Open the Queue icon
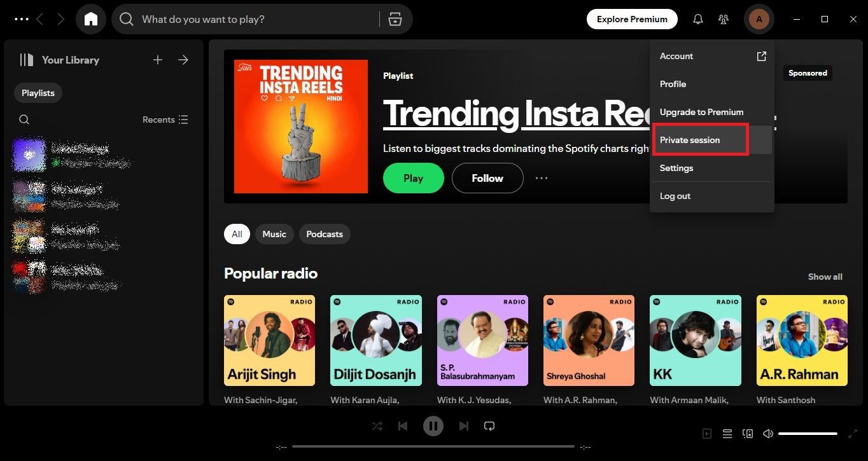 (727, 434)
